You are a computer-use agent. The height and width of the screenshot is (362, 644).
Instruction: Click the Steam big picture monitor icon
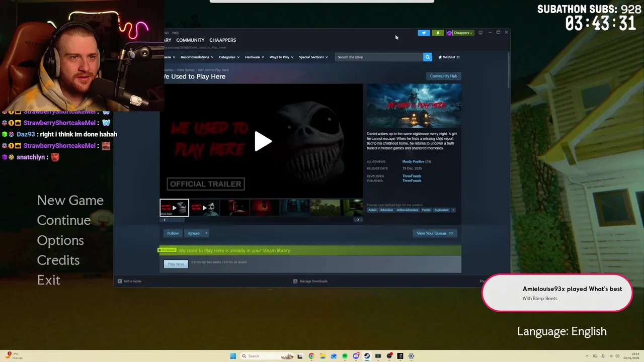(x=480, y=33)
